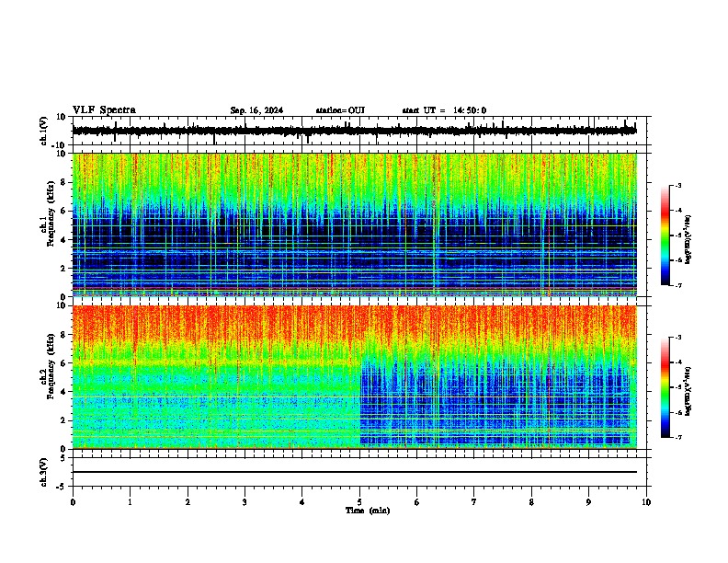Click the "station=OUI" header label

[x=340, y=110]
